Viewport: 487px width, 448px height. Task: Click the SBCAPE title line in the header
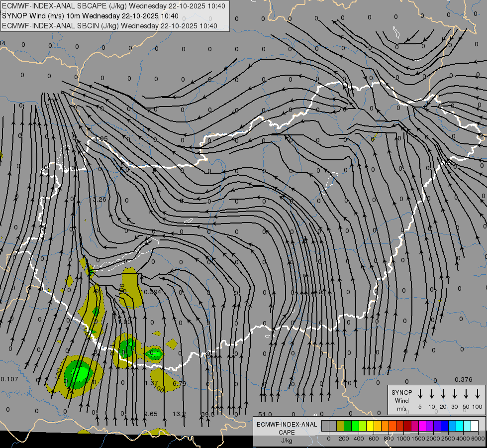(113, 6)
